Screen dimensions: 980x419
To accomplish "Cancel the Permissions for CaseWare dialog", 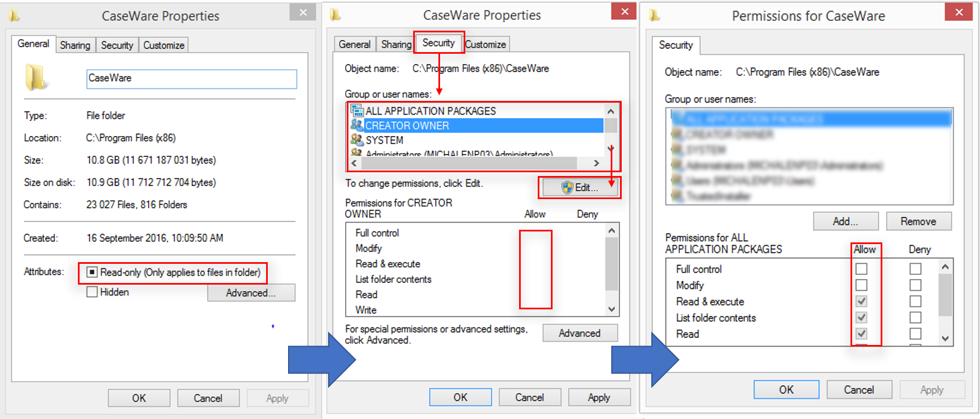I will (x=859, y=389).
